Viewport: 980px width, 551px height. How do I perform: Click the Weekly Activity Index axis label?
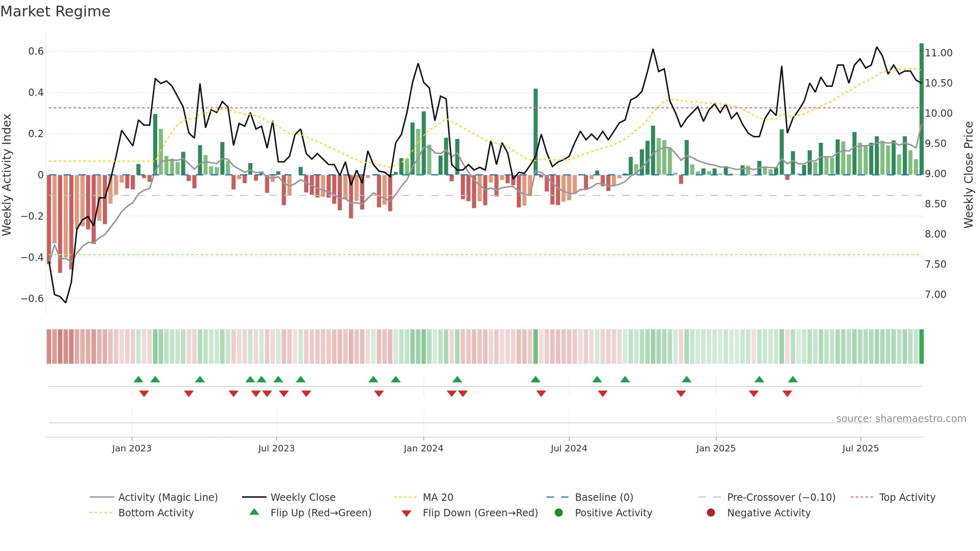[x=7, y=175]
